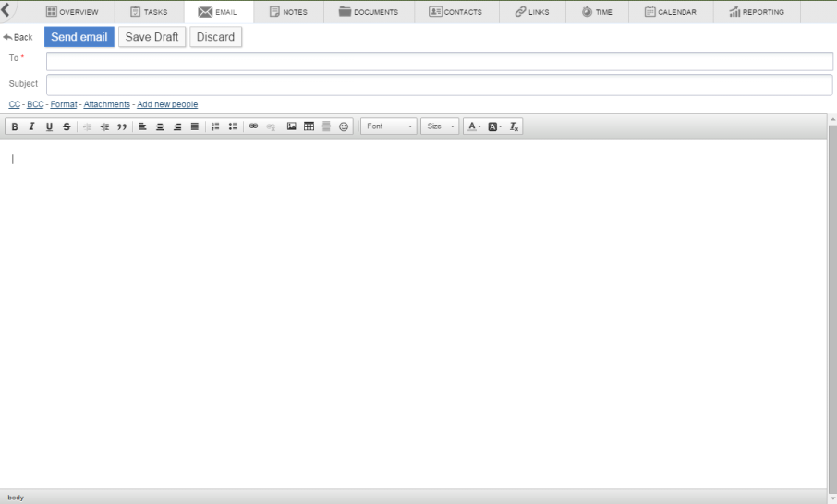Image resolution: width=837 pixels, height=504 pixels.
Task: Toggle underline text formatting
Action: 49,126
